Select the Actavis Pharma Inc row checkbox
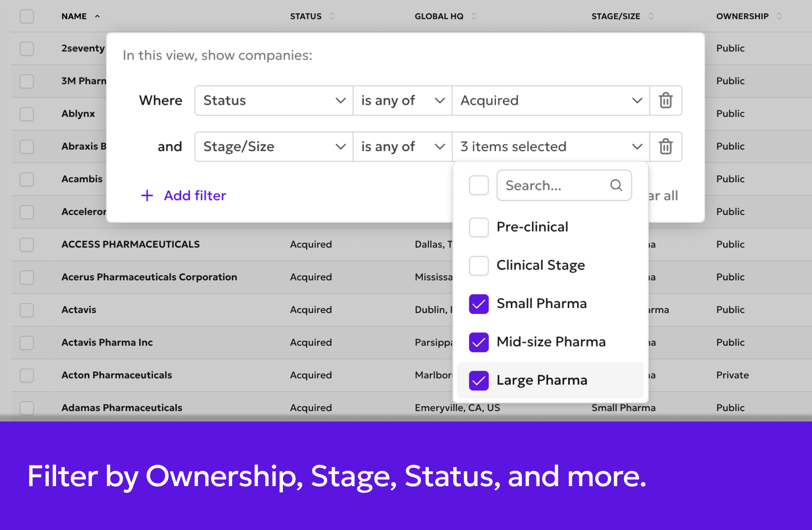Screen dimensions: 812x530 [27, 343]
